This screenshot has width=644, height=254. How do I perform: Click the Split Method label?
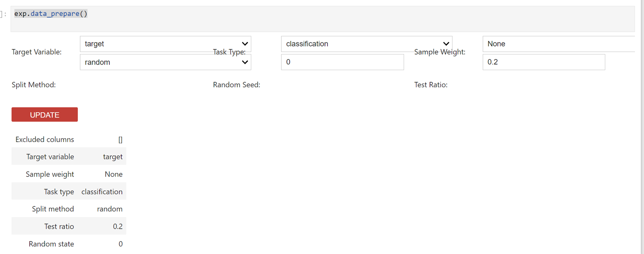[34, 85]
